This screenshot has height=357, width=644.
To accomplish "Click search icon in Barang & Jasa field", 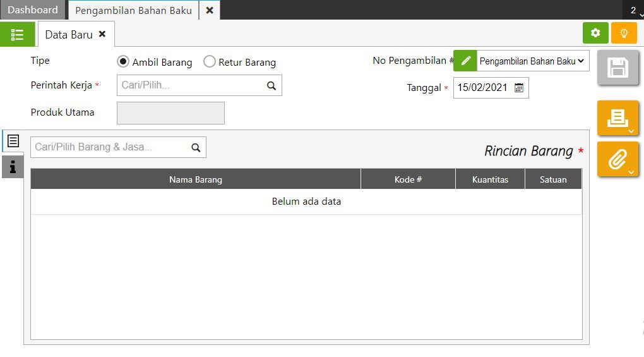I will (196, 147).
